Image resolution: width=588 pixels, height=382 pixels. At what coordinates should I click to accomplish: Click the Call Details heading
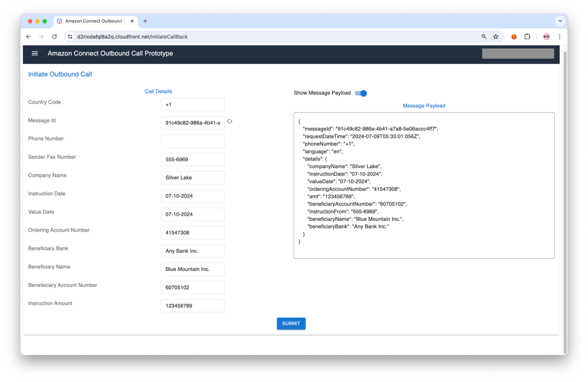tap(158, 91)
